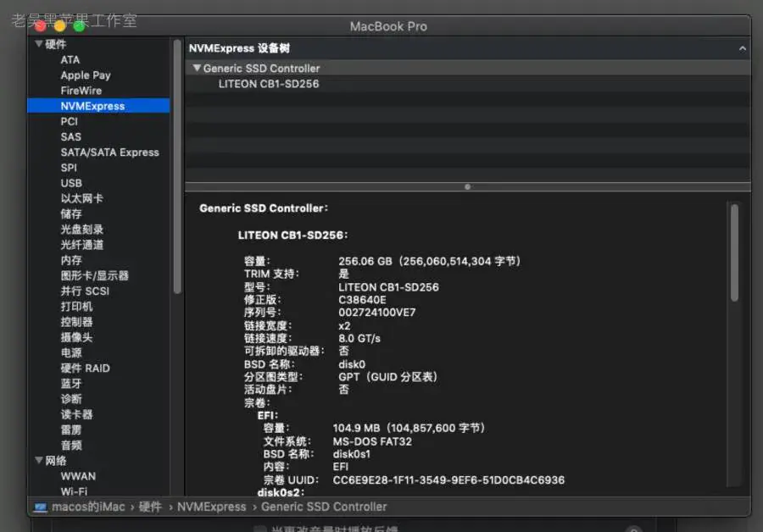The width and height of the screenshot is (763, 532).
Task: Open SATA/SATA Express in the sidebar
Action: tap(110, 152)
